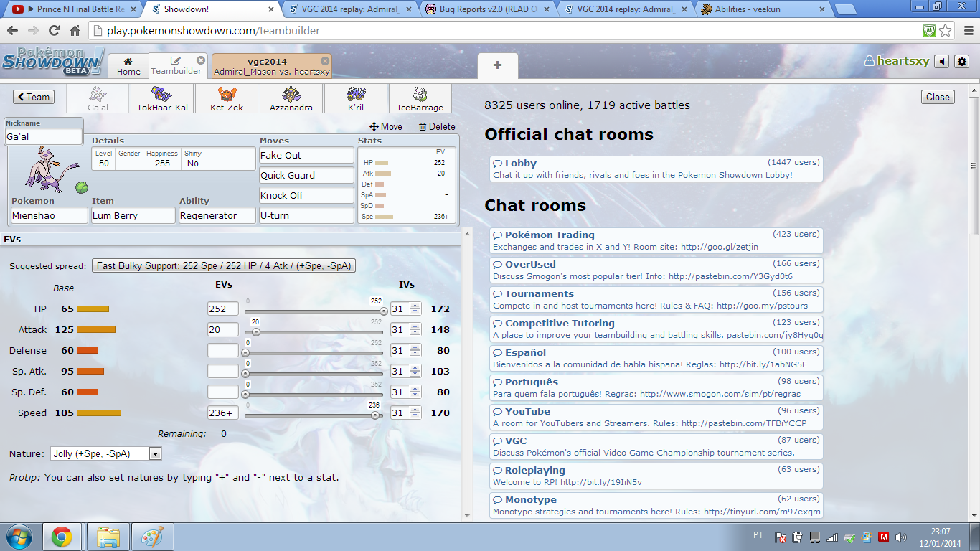The image size is (980, 551).
Task: Click the Lum Berry item icon
Action: point(82,187)
